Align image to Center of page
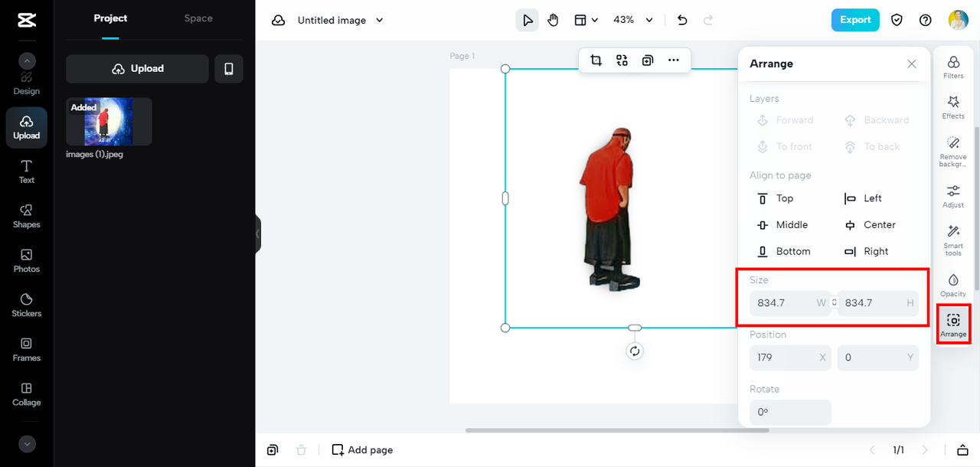Viewport: 980px width, 467px height. [x=870, y=225]
